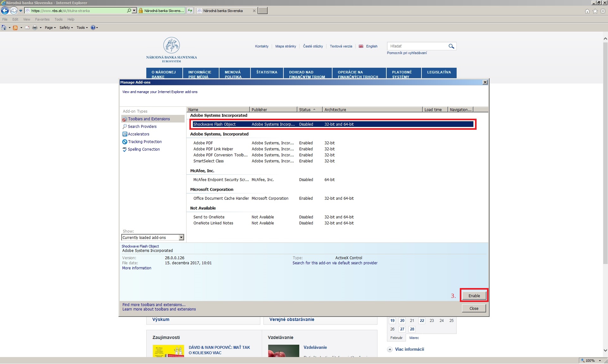
Task: Click the browser Back arrow button
Action: [x=5, y=10]
